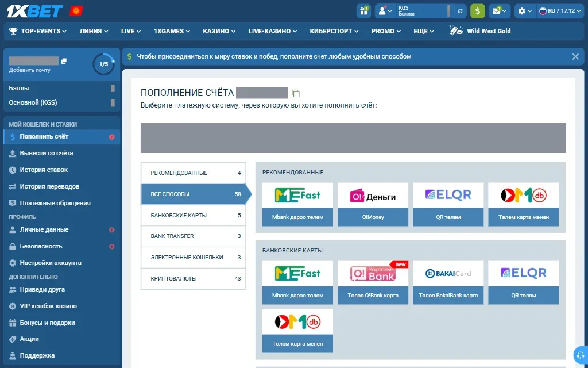Expand the TOP-EVENTS menu
Viewport: 588px width, 368px height.
pos(38,31)
